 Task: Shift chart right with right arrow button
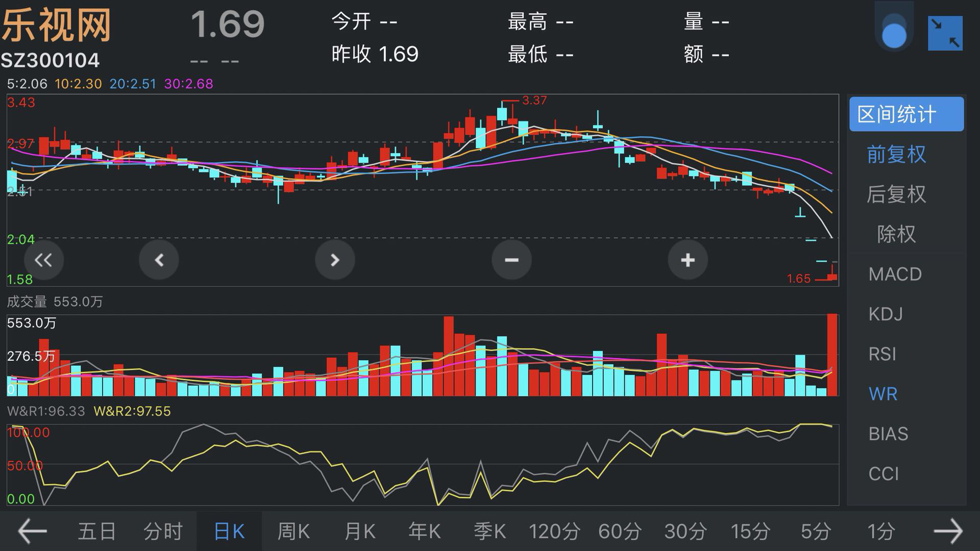pos(335,260)
